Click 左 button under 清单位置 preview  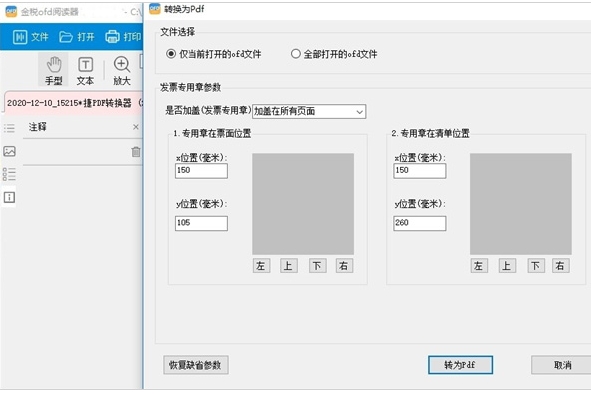pyautogui.click(x=479, y=266)
